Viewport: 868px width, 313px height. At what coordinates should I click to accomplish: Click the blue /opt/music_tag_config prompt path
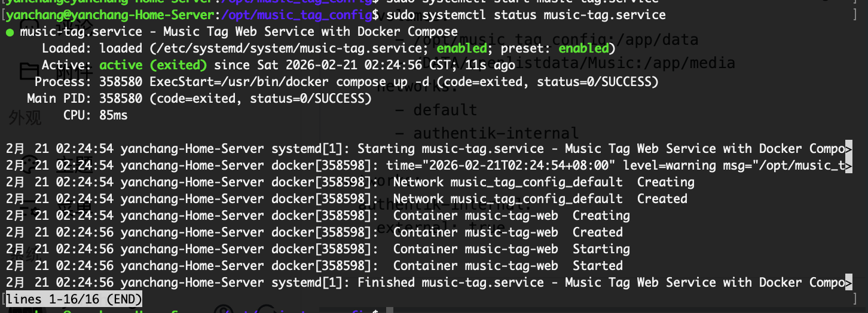pos(296,14)
